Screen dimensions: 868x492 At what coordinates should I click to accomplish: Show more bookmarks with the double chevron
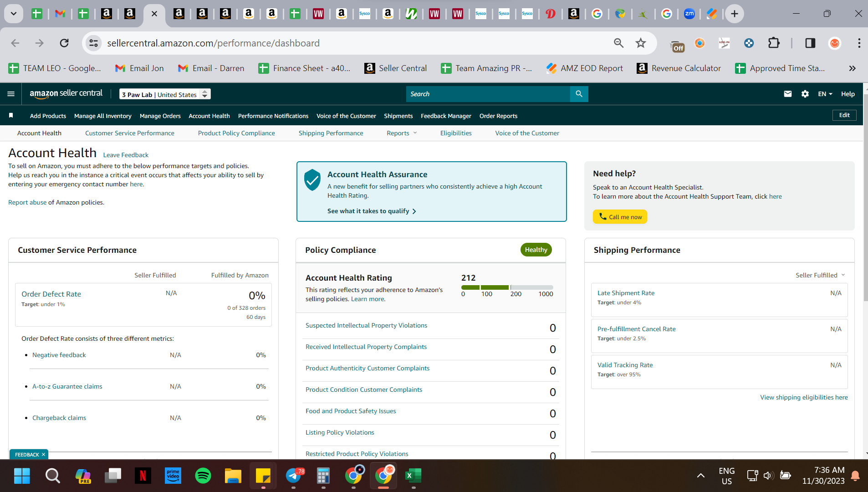pyautogui.click(x=852, y=68)
